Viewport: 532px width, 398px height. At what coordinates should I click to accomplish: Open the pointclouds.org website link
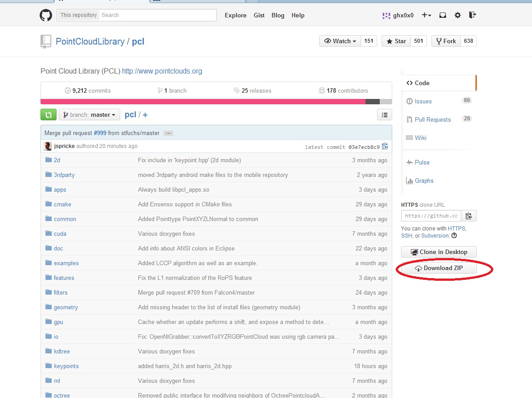pos(162,71)
